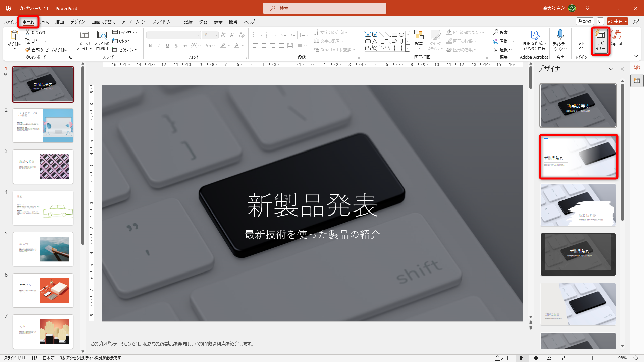Open the Section dropdown menu
Screen dimensions: 644x362
point(125,50)
